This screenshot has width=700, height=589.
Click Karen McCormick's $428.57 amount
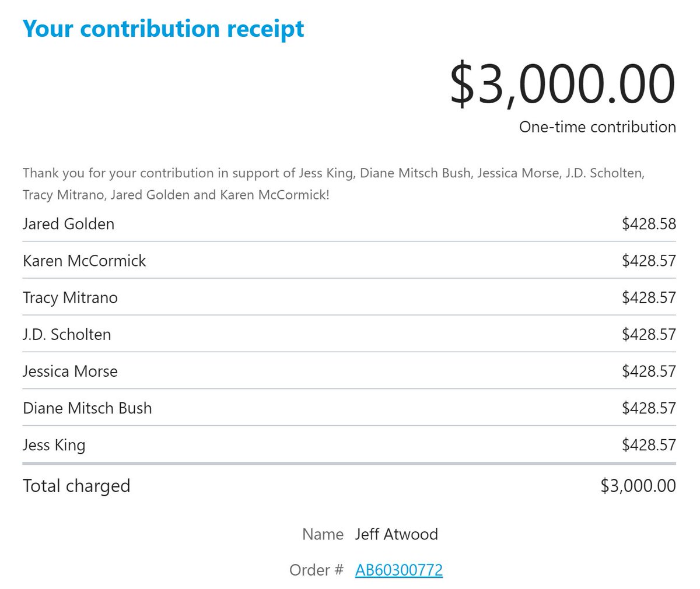pyautogui.click(x=649, y=261)
